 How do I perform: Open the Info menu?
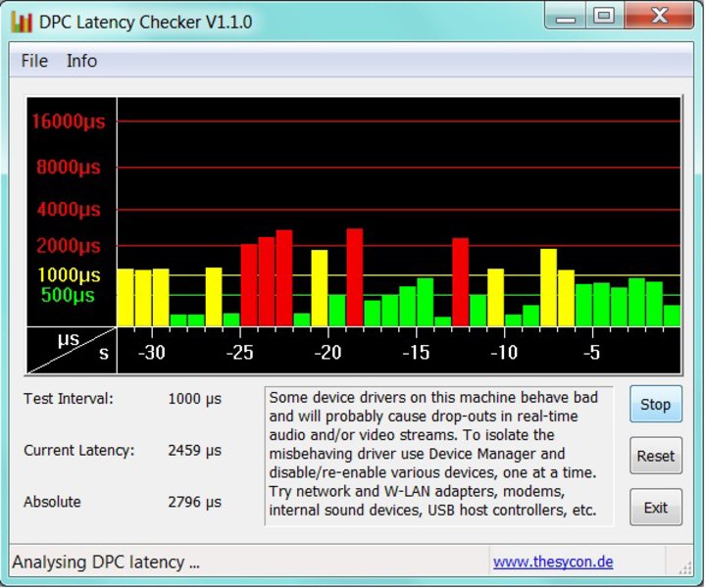pos(81,61)
